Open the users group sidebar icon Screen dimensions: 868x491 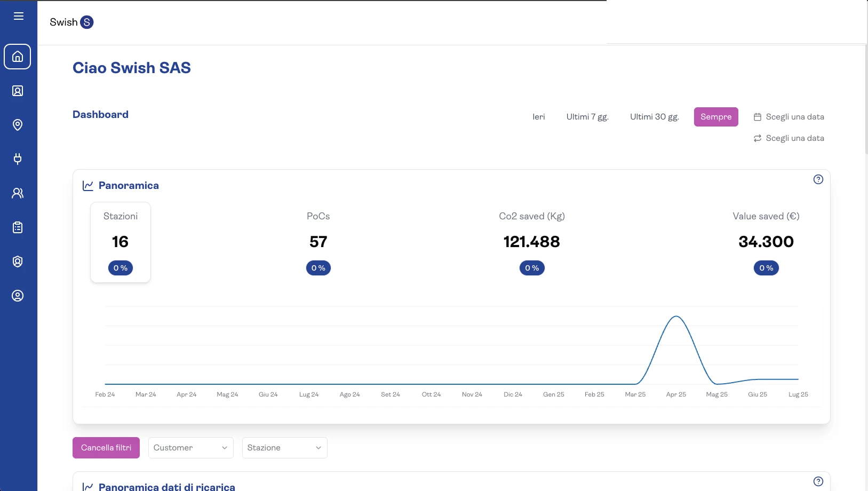18,193
